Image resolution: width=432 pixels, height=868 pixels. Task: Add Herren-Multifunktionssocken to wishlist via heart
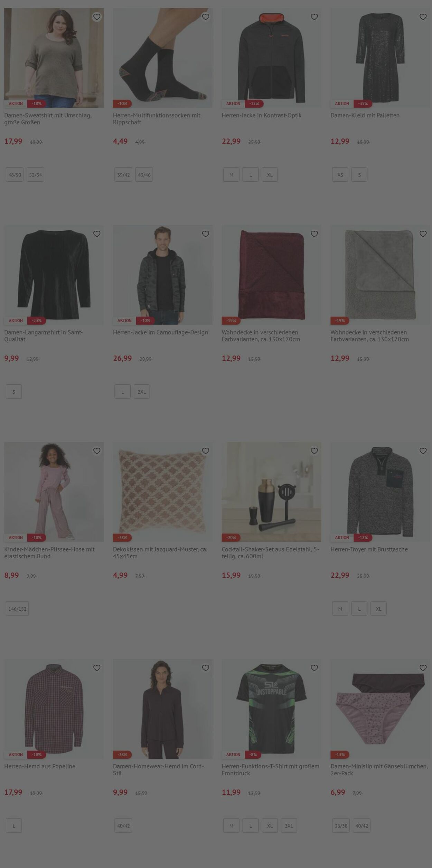[206, 17]
